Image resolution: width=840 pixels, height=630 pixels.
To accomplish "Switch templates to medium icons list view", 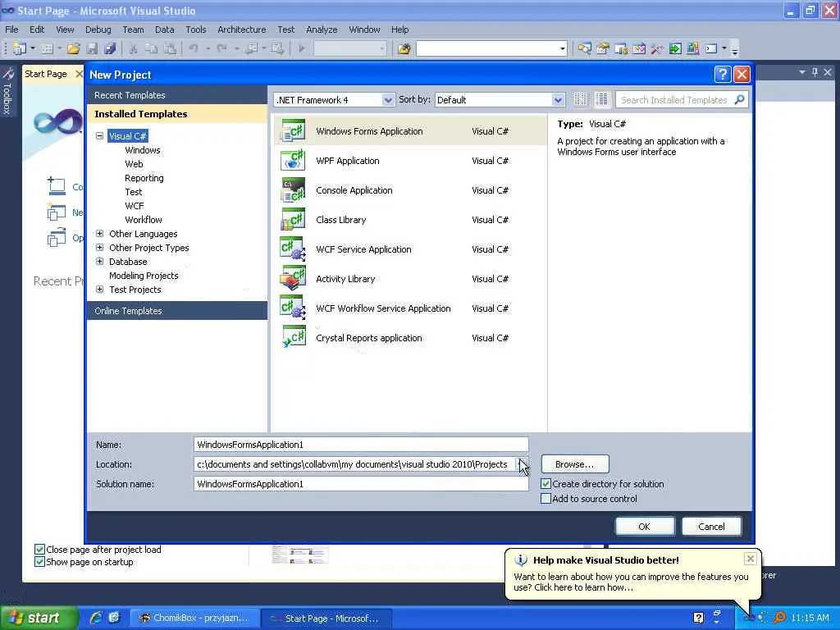I will pos(601,99).
